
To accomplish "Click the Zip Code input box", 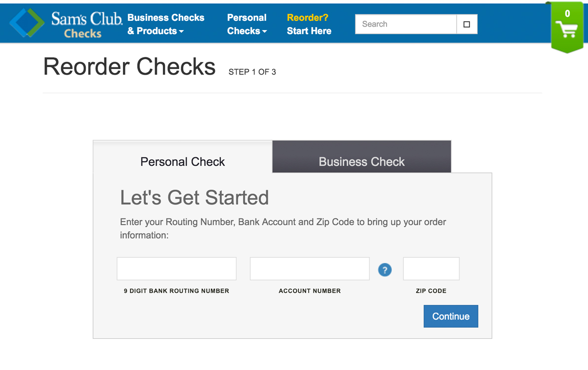I will pos(431,269).
